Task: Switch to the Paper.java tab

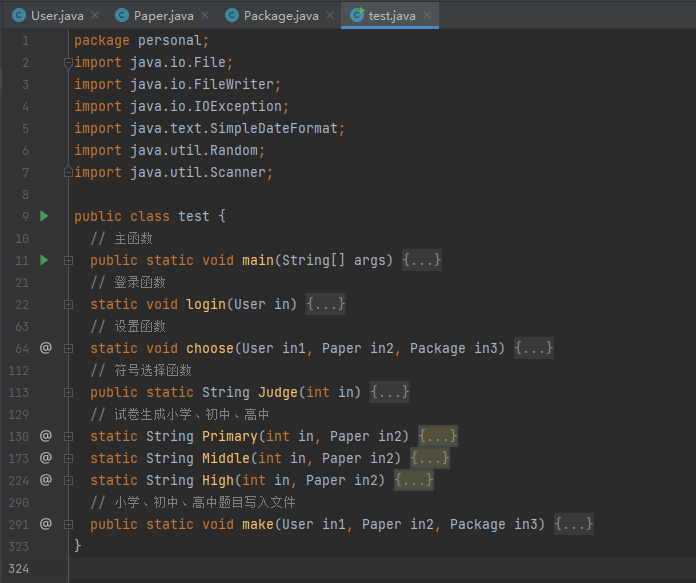Action: point(161,15)
